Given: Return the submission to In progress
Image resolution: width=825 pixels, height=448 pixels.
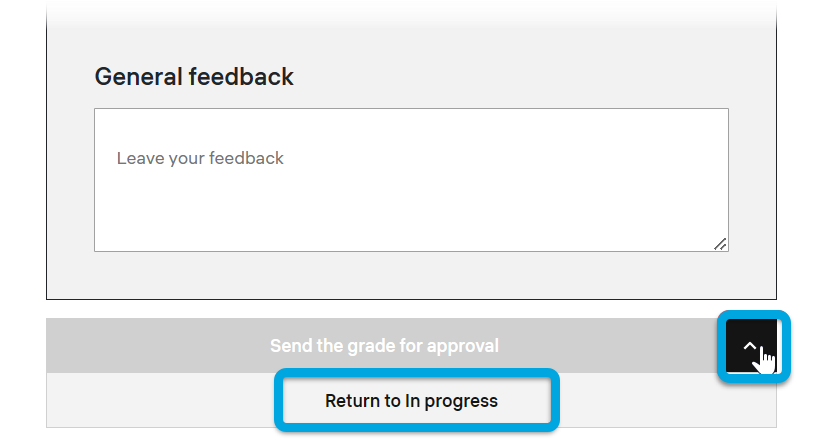Looking at the screenshot, I should [x=411, y=401].
